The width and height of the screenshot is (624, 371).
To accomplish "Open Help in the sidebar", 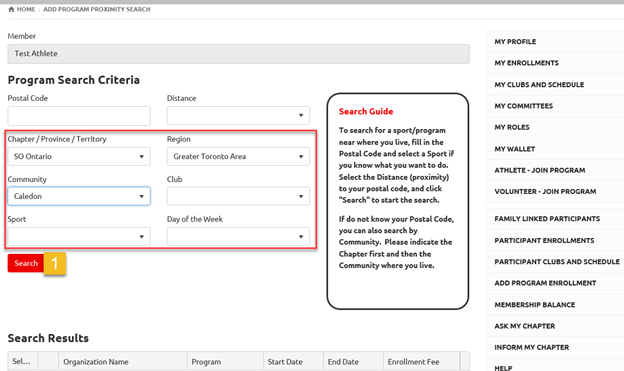I will click(503, 368).
